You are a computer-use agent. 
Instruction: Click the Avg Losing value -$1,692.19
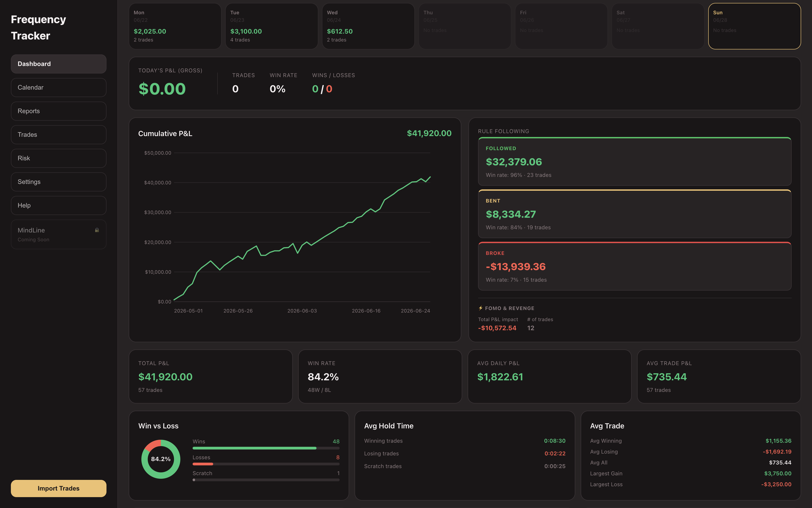click(x=777, y=452)
